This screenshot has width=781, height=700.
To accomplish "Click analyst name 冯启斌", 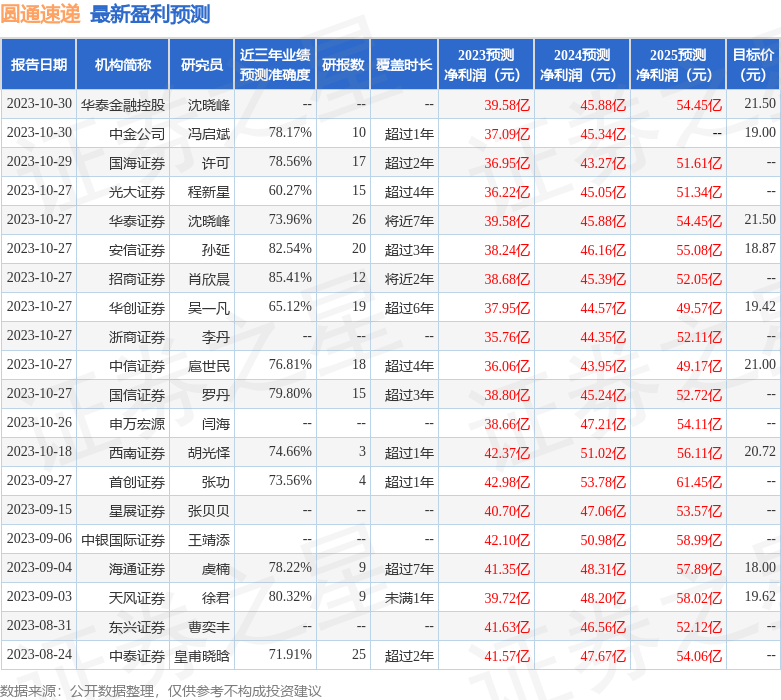I will [x=209, y=134].
